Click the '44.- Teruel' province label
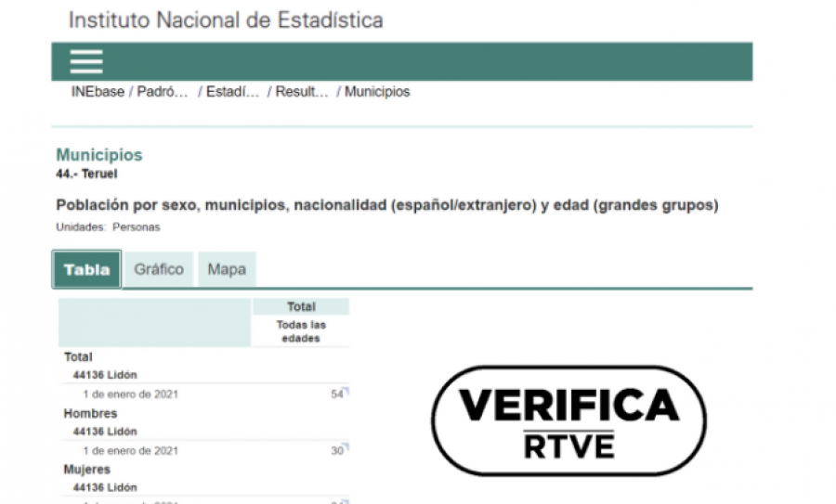 click(x=86, y=174)
